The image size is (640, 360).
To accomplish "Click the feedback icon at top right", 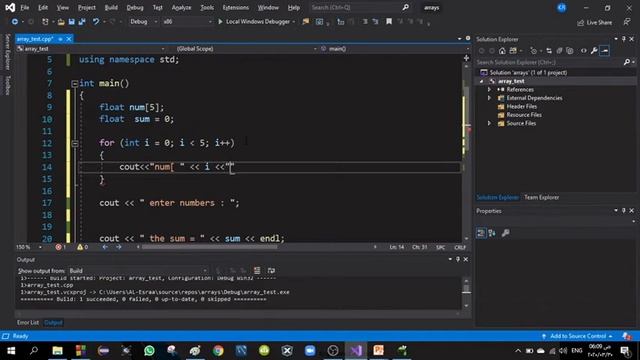I will click(627, 22).
